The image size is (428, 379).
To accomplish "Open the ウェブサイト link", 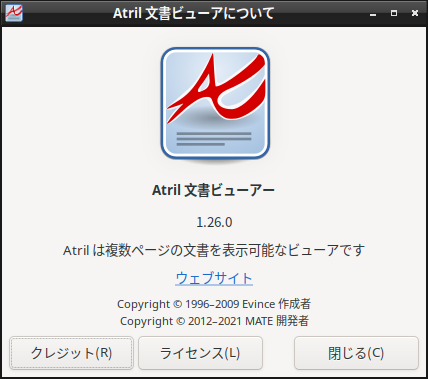I will coord(214,278).
